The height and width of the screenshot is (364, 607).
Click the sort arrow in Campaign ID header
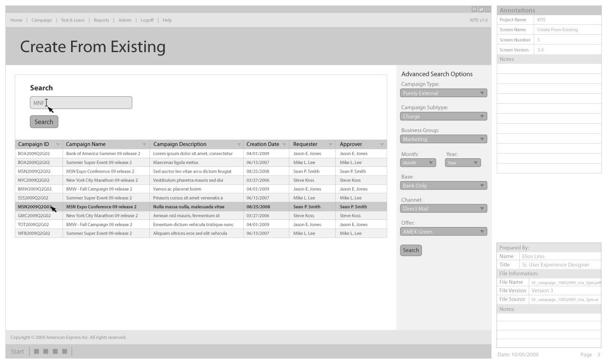pos(58,145)
